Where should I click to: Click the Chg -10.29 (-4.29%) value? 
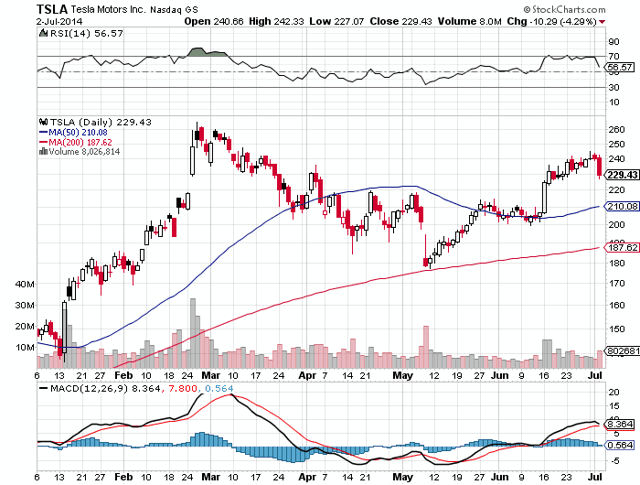552,22
